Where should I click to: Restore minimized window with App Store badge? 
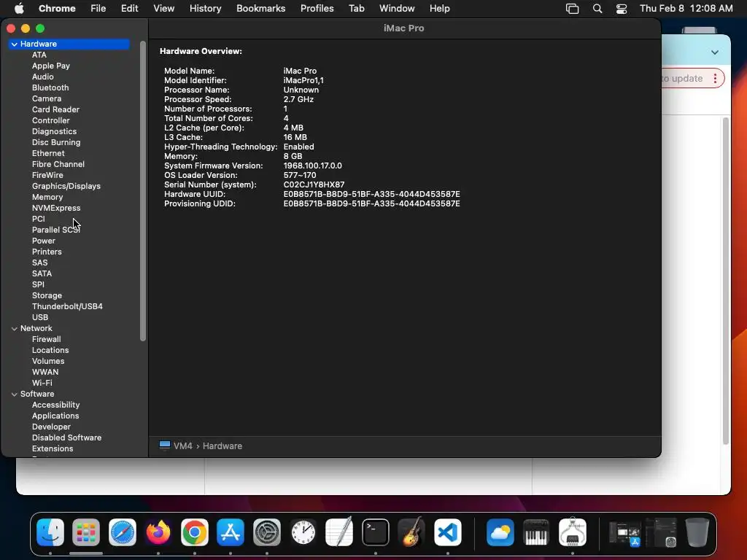625,532
